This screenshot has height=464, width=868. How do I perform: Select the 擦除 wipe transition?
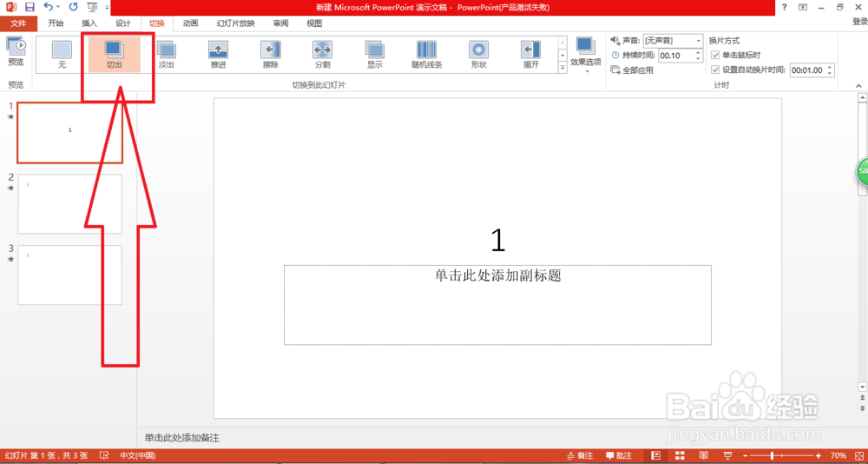270,55
